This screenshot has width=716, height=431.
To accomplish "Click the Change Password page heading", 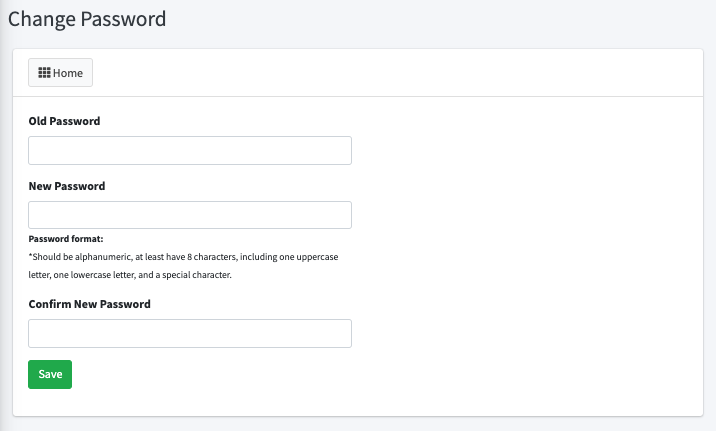I will [x=87, y=19].
